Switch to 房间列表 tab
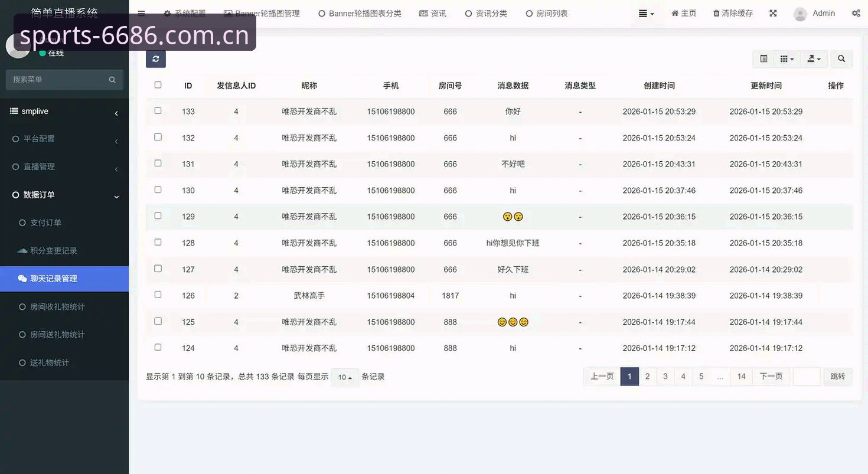 547,13
